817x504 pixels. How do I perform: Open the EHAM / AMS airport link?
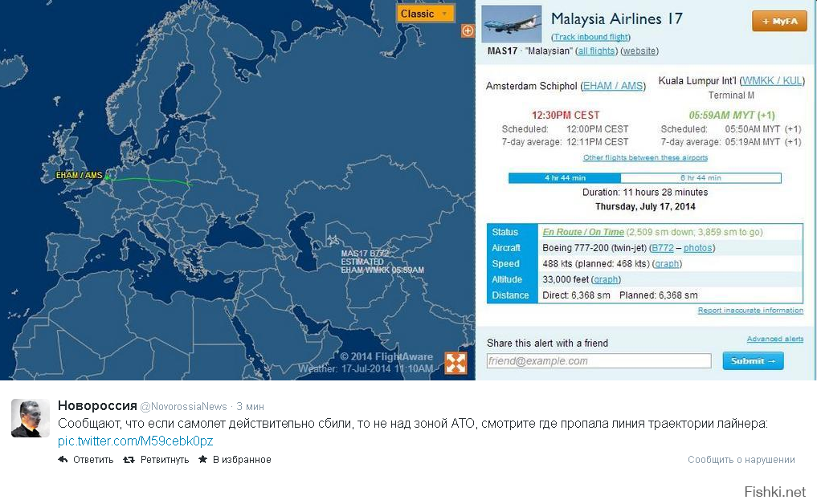[613, 86]
